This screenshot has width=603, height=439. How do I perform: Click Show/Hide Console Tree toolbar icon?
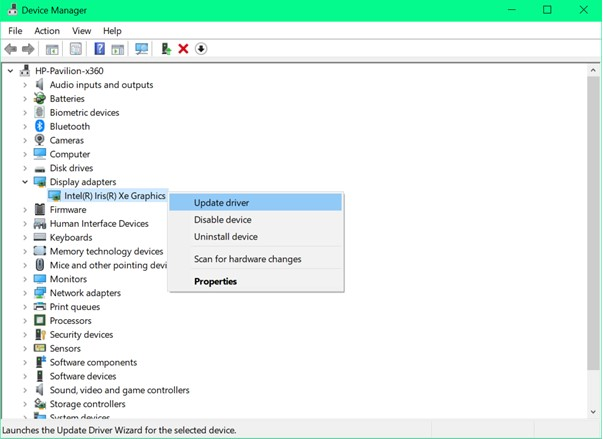[x=52, y=49]
